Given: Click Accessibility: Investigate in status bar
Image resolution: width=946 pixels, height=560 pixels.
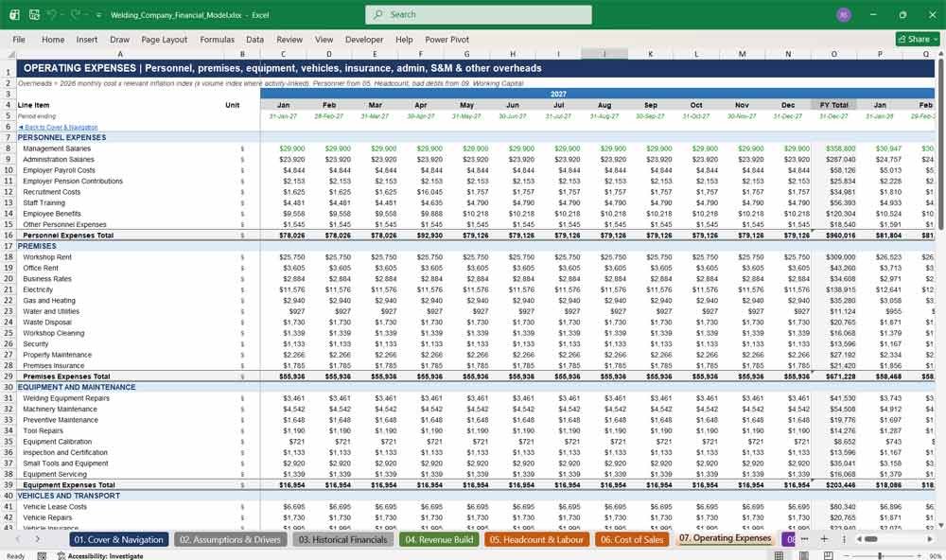Looking at the screenshot, I should pos(100,556).
